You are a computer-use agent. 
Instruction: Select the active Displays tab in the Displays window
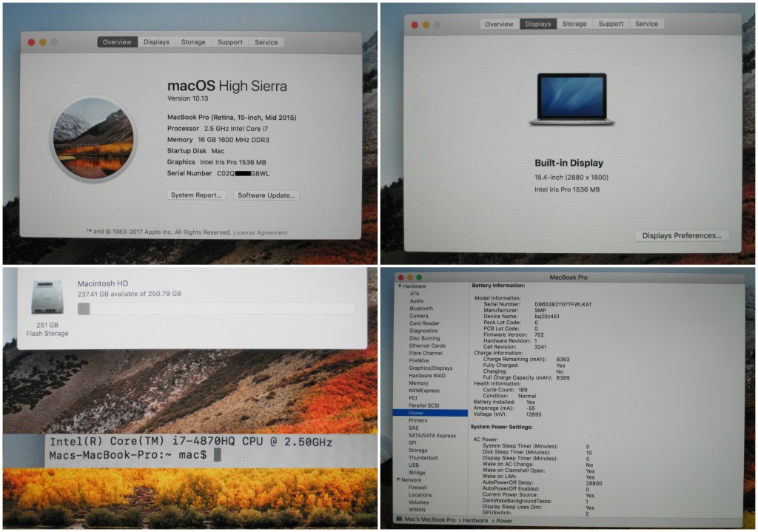point(538,24)
